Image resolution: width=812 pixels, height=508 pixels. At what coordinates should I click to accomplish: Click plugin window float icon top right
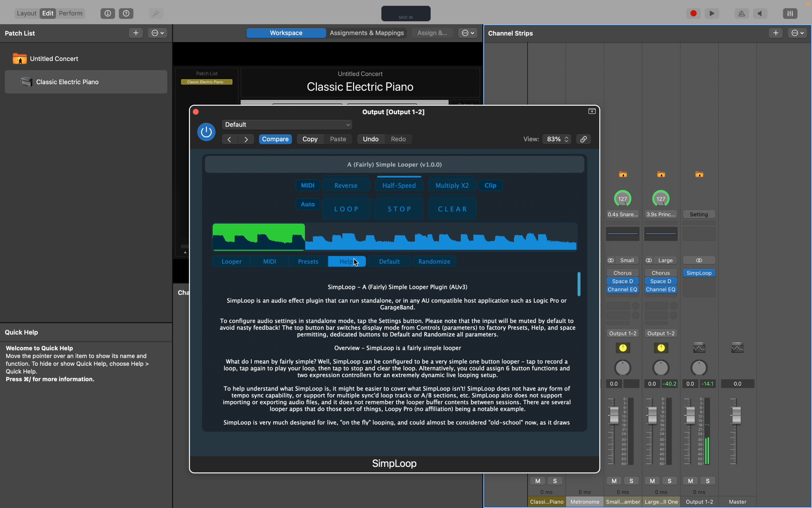[x=592, y=111]
